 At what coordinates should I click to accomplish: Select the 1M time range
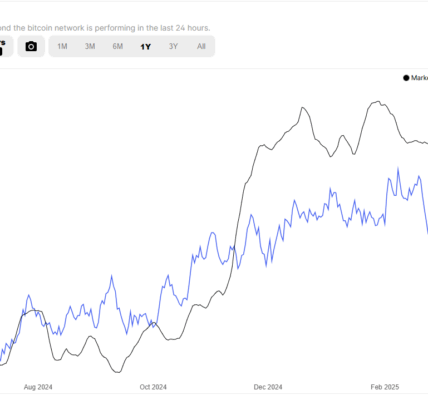(x=62, y=46)
